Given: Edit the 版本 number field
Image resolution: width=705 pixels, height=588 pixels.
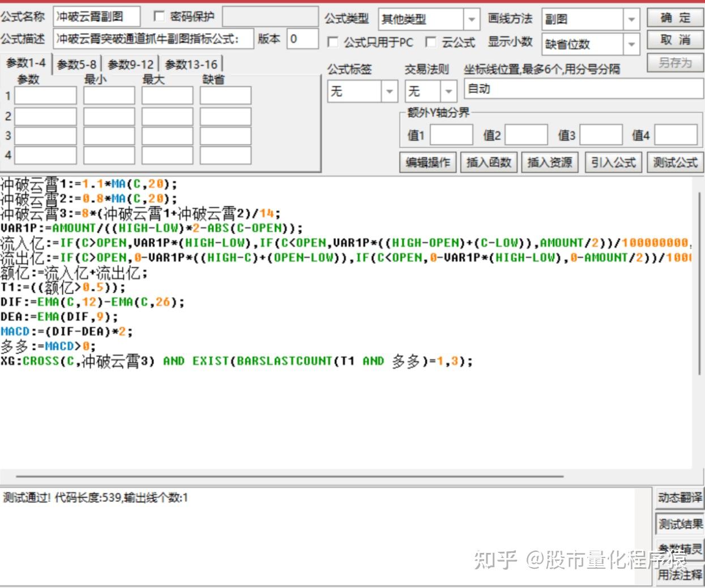Looking at the screenshot, I should (302, 39).
